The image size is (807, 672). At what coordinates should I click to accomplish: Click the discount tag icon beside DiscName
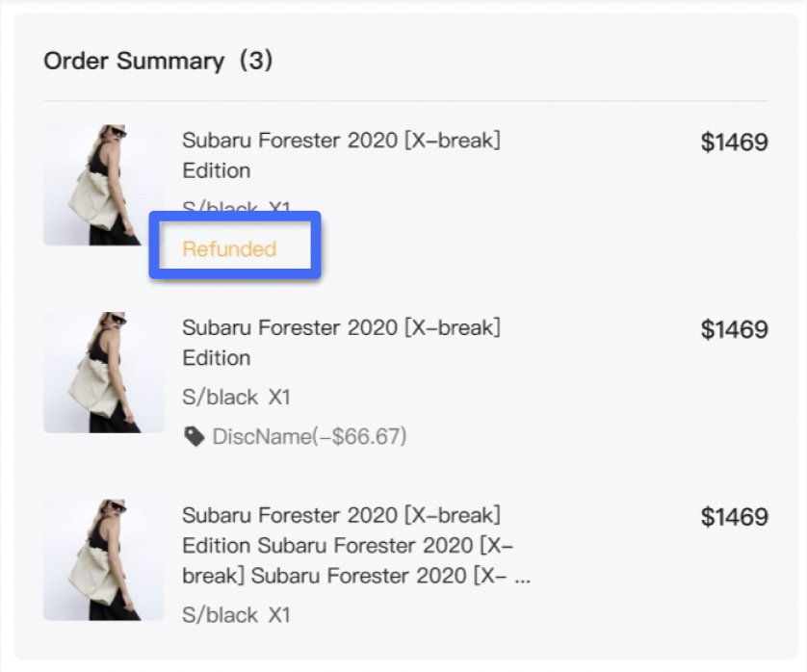click(195, 437)
